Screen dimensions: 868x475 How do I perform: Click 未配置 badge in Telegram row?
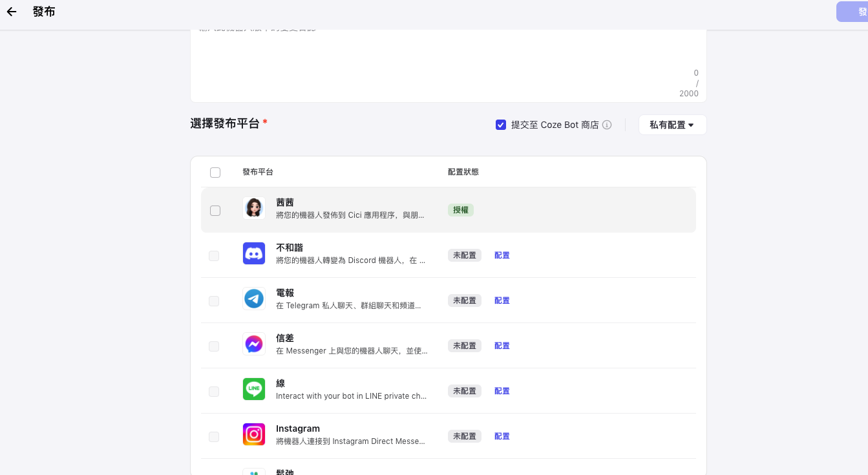click(x=465, y=301)
